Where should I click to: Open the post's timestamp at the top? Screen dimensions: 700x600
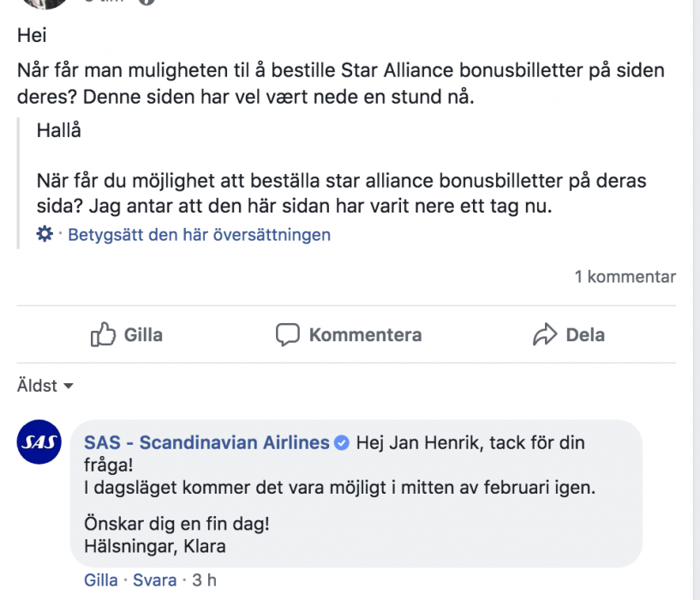[x=105, y=2]
